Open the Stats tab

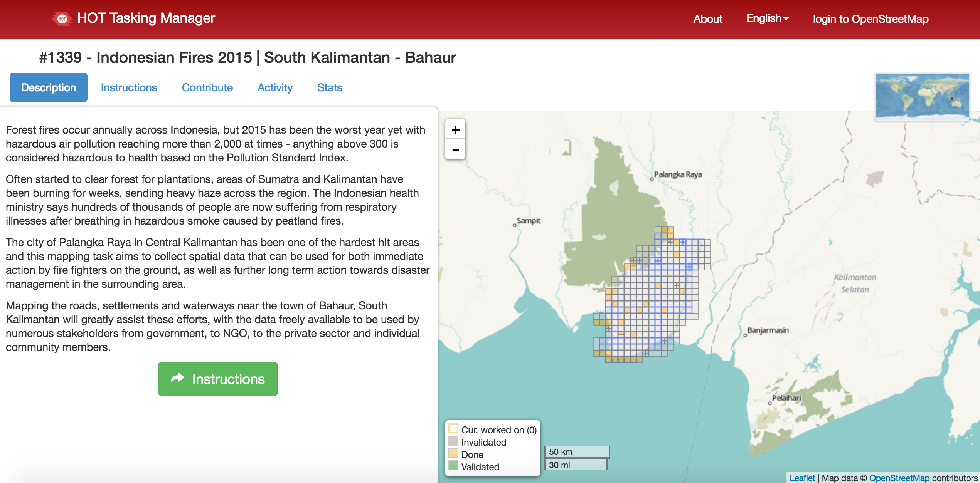[x=330, y=87]
